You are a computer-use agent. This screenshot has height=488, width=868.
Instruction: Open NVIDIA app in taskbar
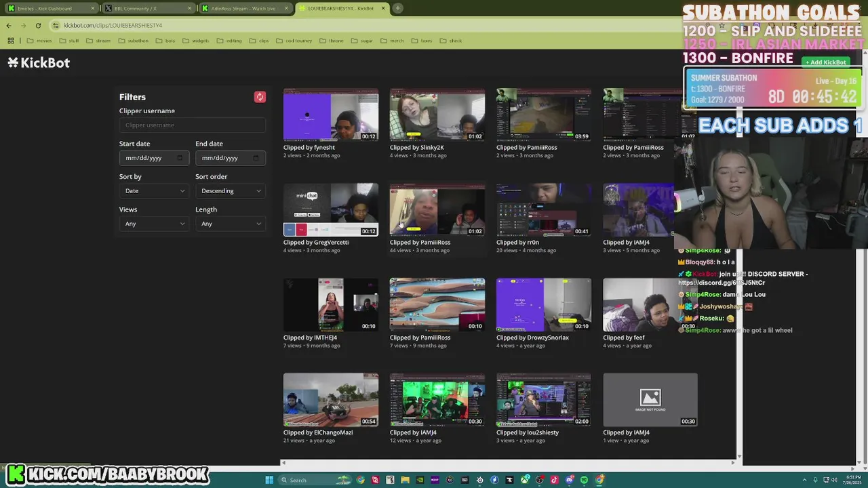tap(420, 480)
